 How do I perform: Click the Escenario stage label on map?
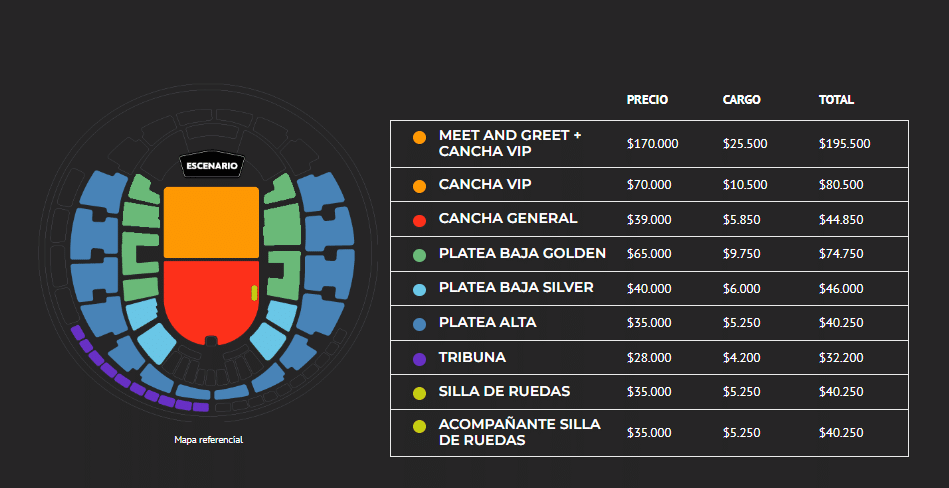[212, 166]
